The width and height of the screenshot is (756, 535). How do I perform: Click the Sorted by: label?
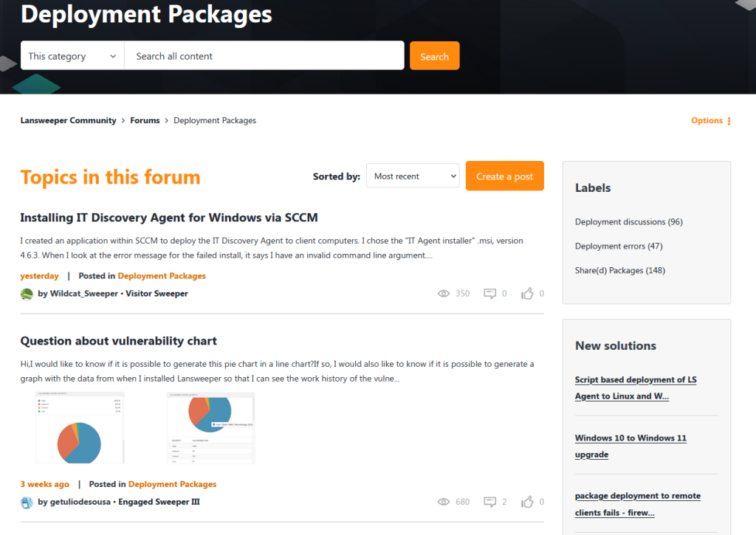(337, 176)
